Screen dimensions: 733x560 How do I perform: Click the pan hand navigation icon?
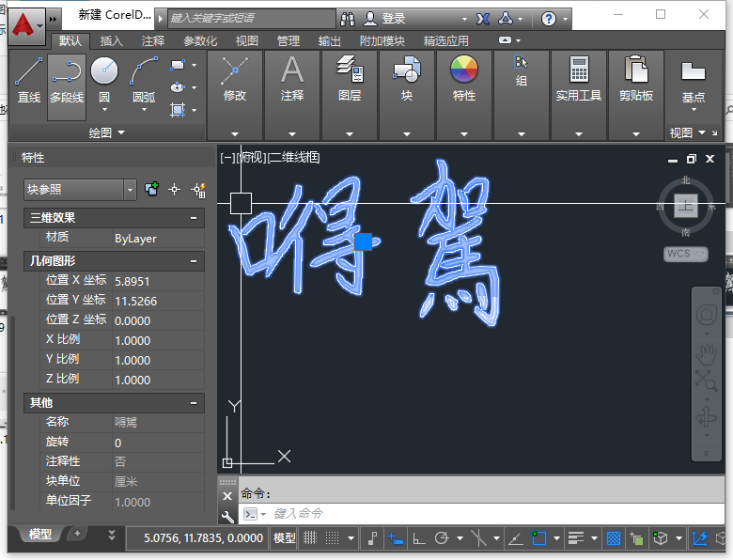pos(707,354)
